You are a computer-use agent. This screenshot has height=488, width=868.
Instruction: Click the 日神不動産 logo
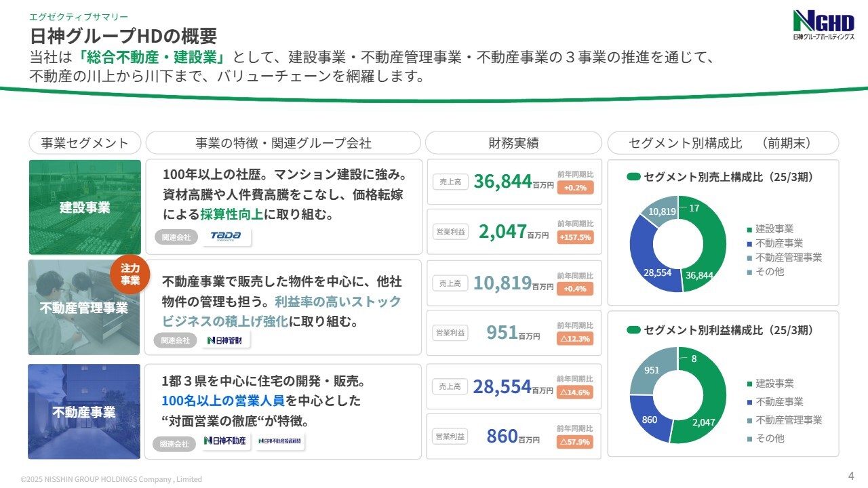click(226, 441)
